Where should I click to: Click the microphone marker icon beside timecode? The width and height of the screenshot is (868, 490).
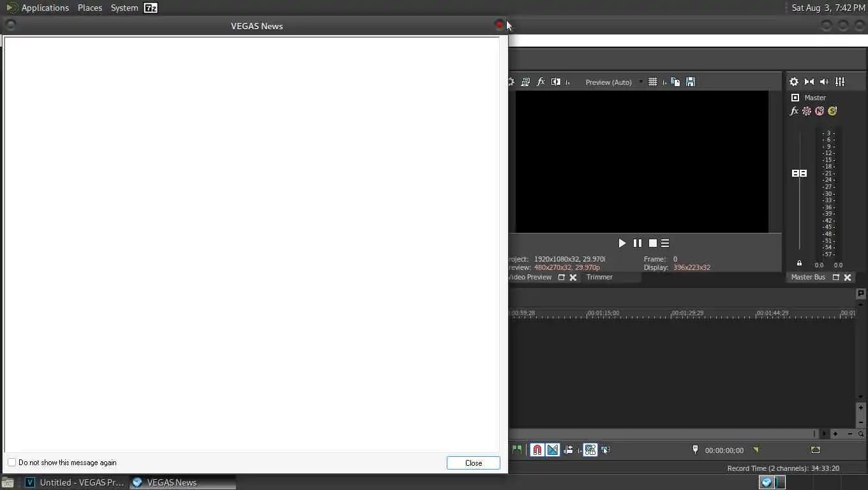[695, 450]
